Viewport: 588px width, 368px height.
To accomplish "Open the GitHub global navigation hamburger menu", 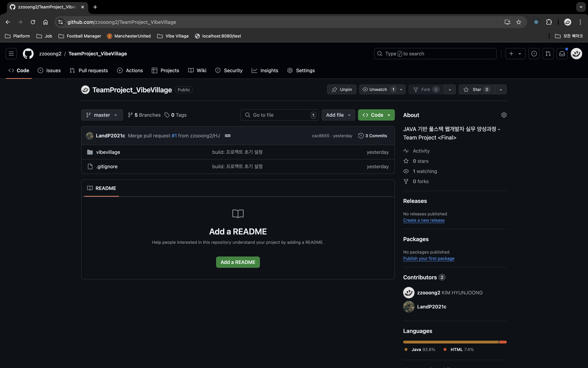I will [x=11, y=54].
